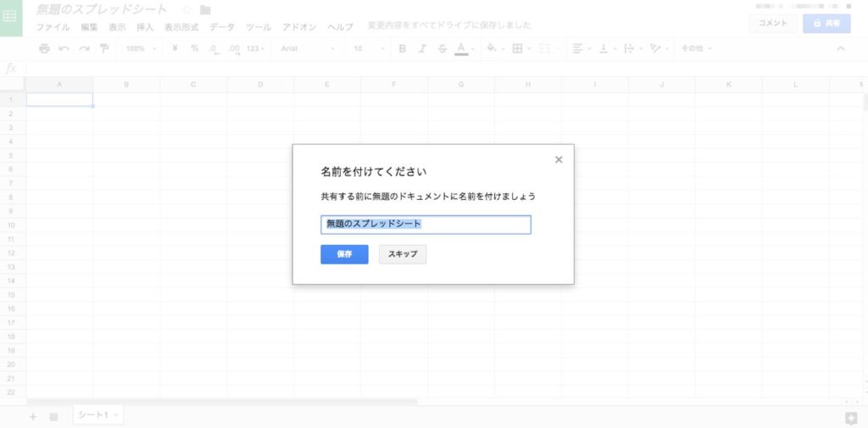Open the データ menu

coord(222,26)
